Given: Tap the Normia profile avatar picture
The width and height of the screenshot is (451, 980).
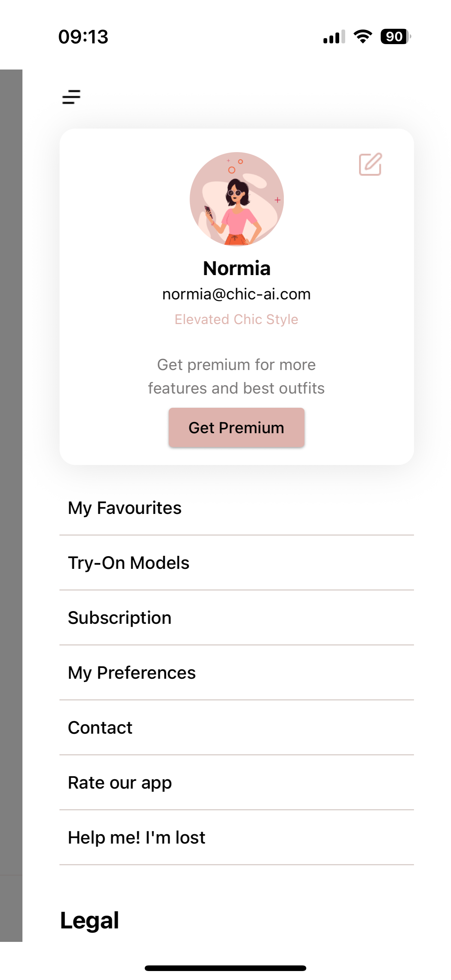Looking at the screenshot, I should coord(236,199).
